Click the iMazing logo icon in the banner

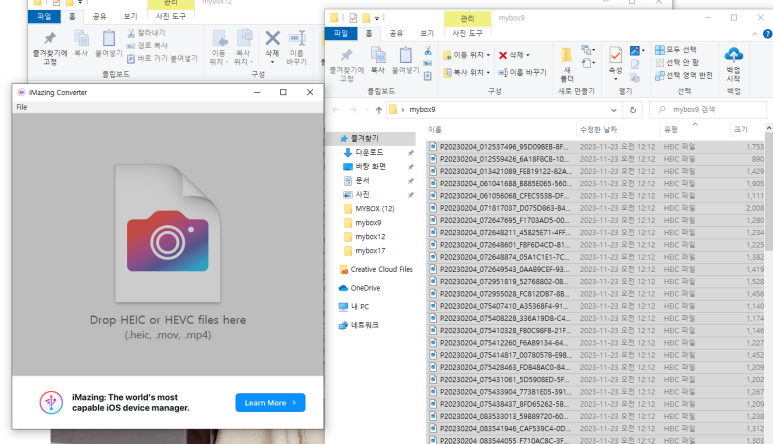tap(51, 402)
